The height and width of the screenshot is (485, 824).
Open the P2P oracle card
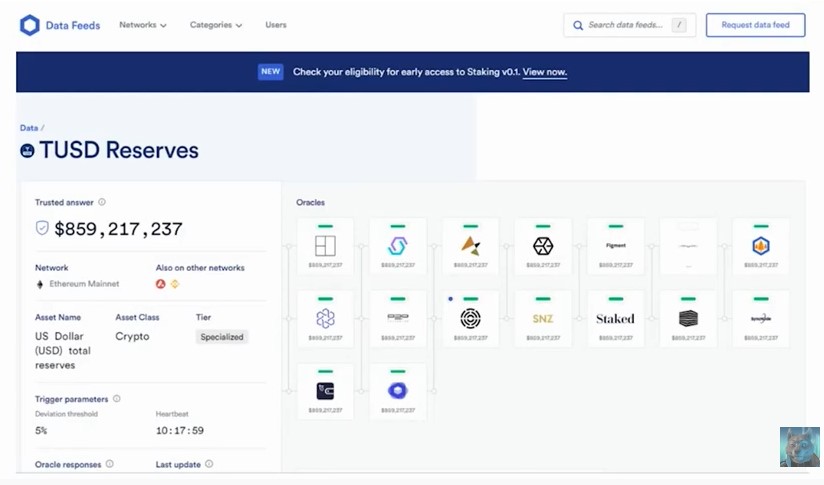pyautogui.click(x=398, y=318)
